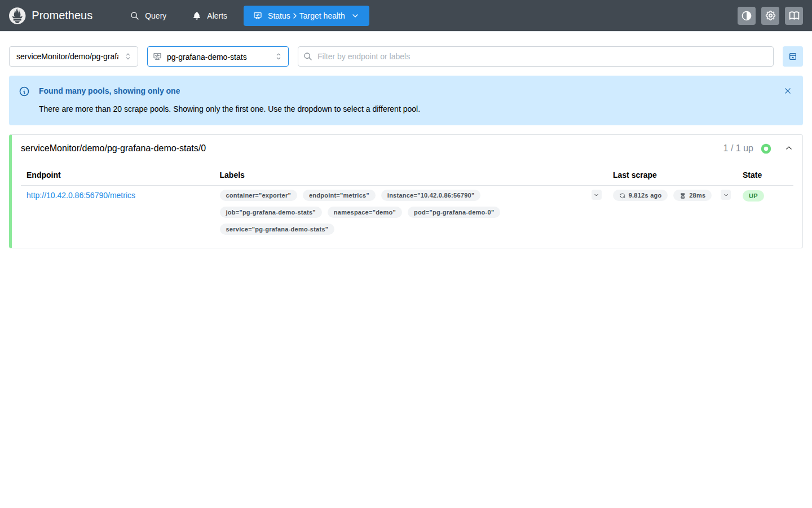The image size is (812, 508).
Task: Open the pg-grafana-demo-stats pool dropdown
Action: 218,56
